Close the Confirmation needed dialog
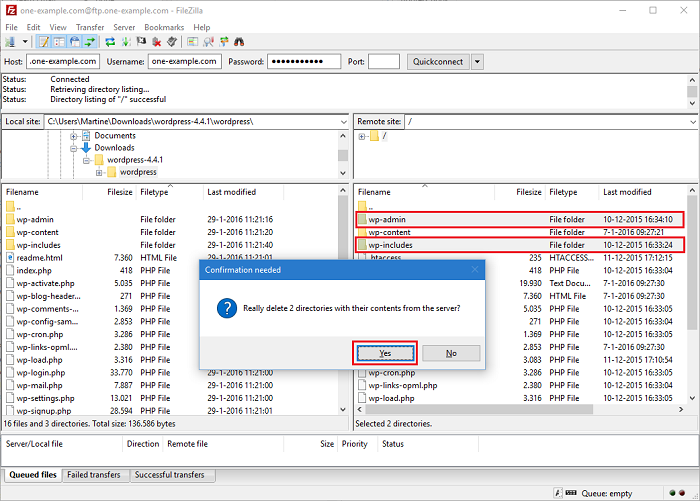The width and height of the screenshot is (700, 501). coord(475,270)
